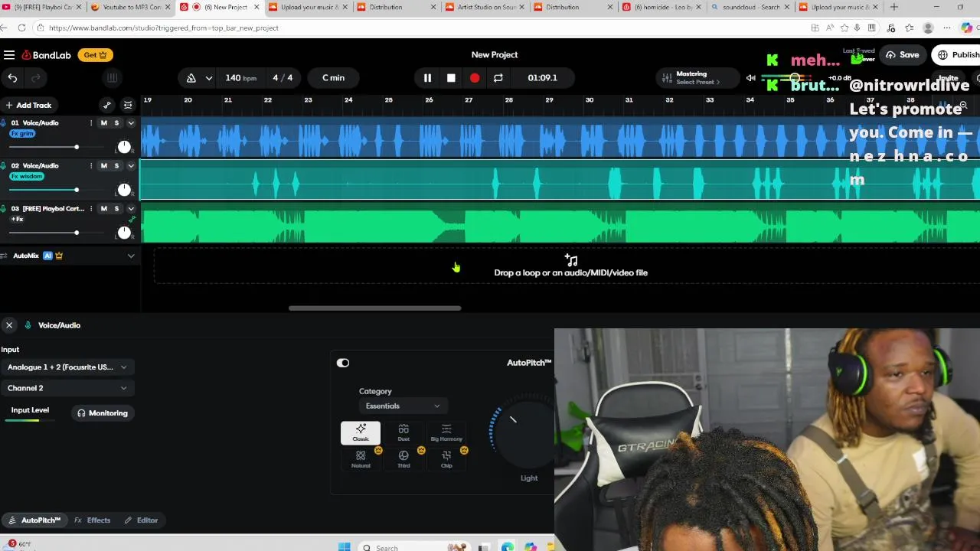
Task: Toggle AutoPitch on/off switch
Action: pos(343,363)
